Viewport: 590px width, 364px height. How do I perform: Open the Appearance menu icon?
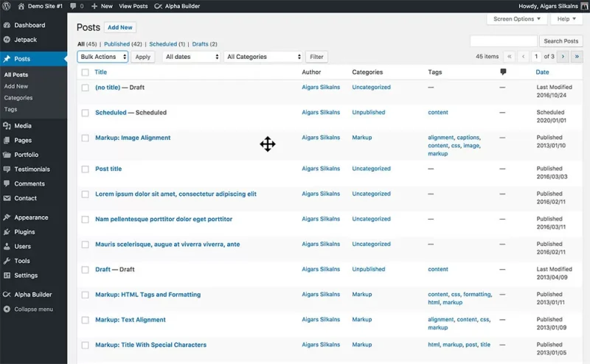click(x=7, y=217)
